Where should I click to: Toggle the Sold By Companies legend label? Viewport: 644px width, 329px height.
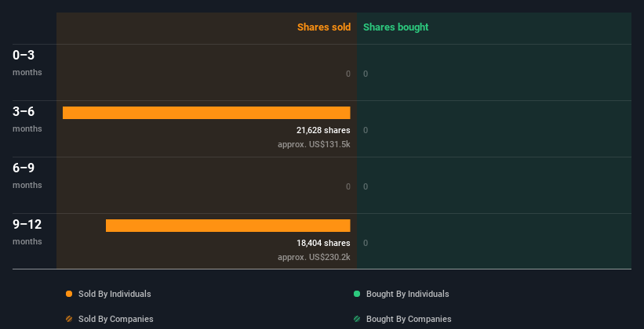pyautogui.click(x=115, y=319)
